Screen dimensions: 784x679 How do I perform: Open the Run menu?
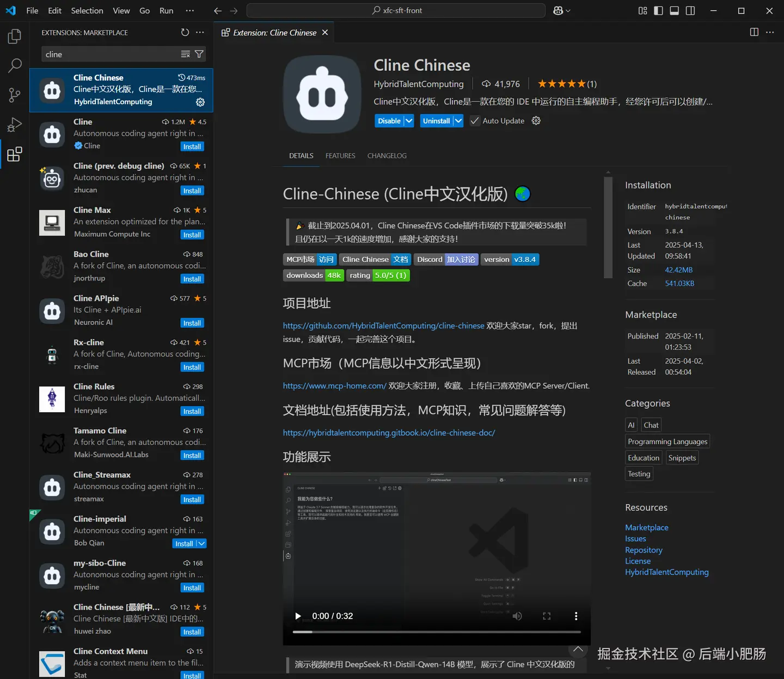pyautogui.click(x=167, y=11)
